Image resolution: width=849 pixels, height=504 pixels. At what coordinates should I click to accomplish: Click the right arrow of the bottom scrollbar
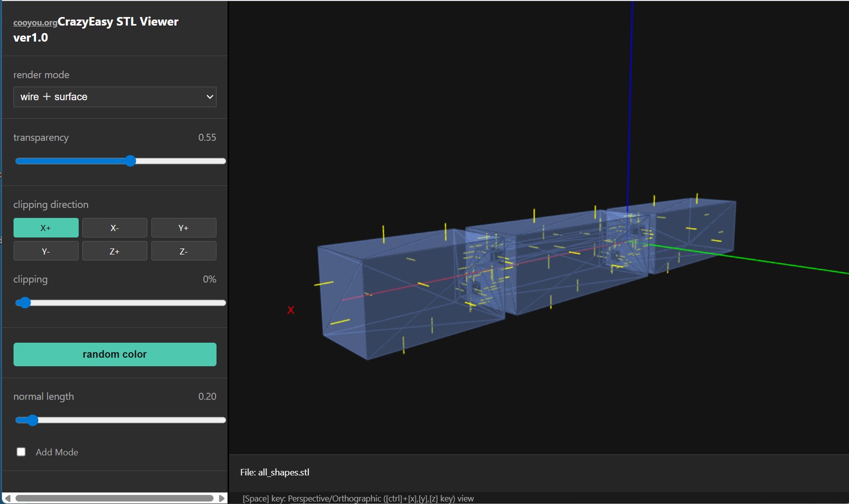click(223, 498)
